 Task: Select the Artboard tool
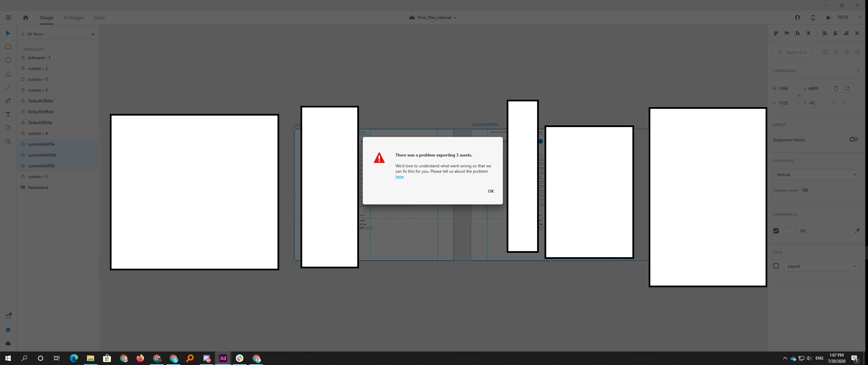coord(8,128)
